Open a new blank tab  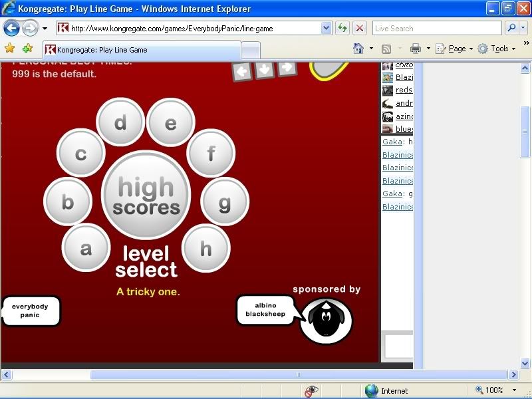coord(251,51)
